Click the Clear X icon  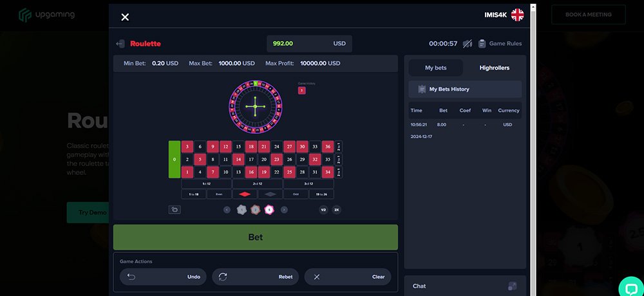pos(316,277)
